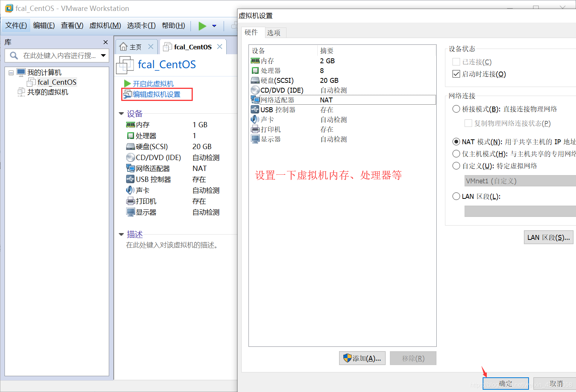Select 共享的虚拟机 in the library tree
The height and width of the screenshot is (392, 576).
tap(47, 92)
